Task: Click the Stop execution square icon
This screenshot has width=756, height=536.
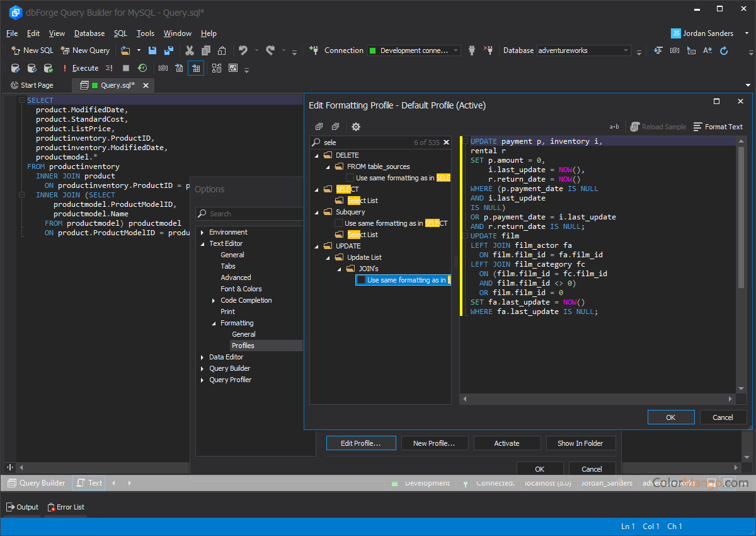Action: [x=126, y=68]
